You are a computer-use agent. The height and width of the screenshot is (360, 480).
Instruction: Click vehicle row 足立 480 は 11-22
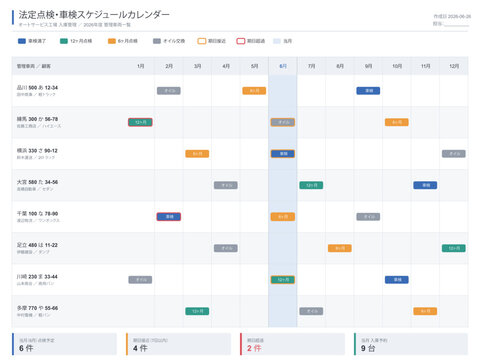click(x=240, y=248)
